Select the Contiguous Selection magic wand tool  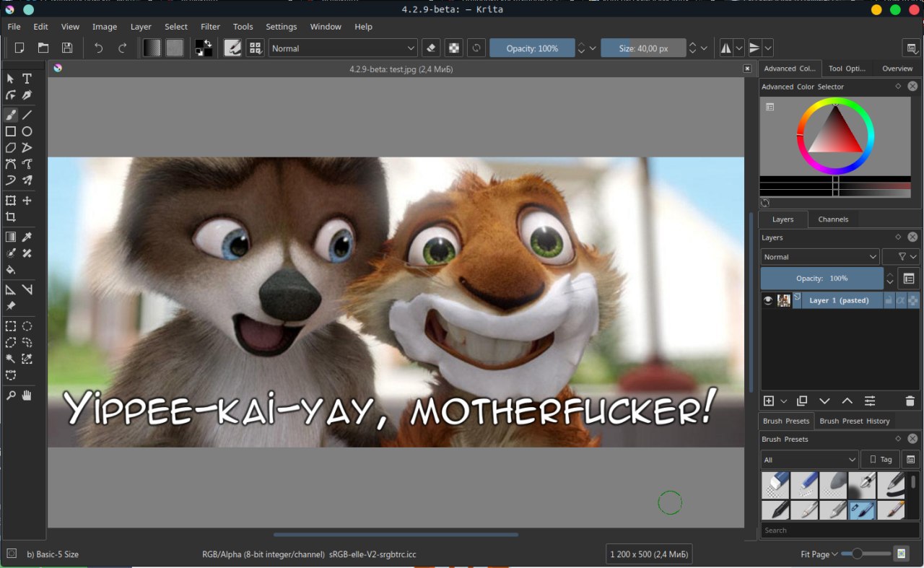[x=11, y=359]
